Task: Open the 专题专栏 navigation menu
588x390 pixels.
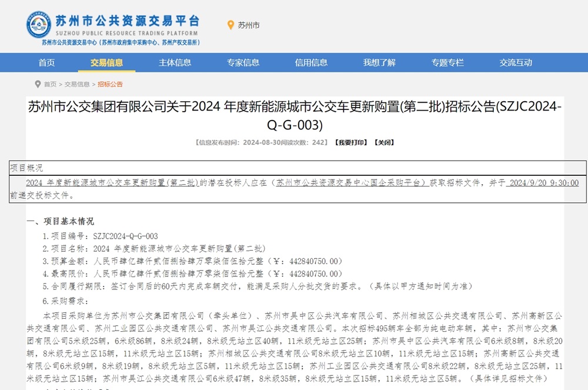Action: coord(447,63)
